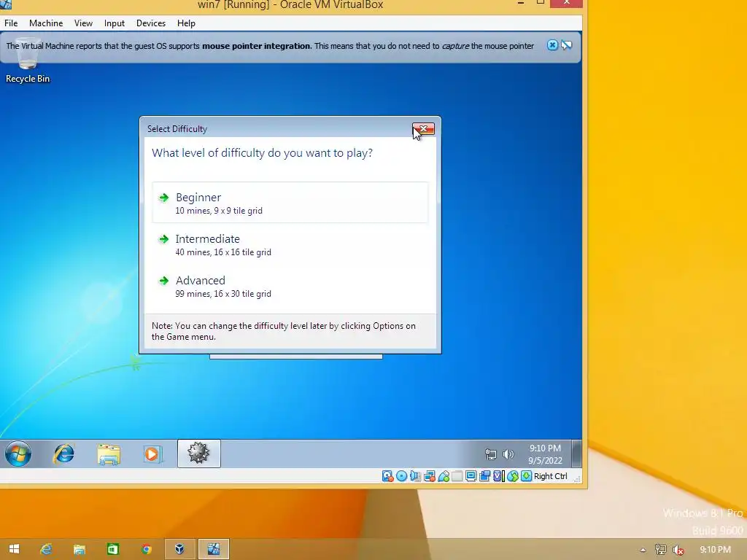Open the View menu
Screen dimensions: 747x560
click(x=83, y=23)
